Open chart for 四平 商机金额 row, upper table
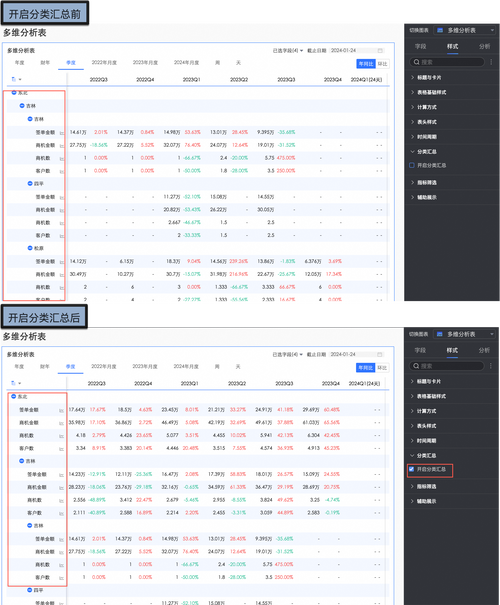This screenshot has width=500, height=605. 62,210
